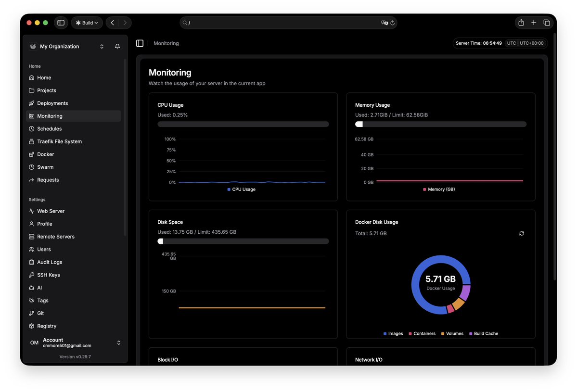Image resolution: width=577 pixels, height=392 pixels.
Task: Toggle the app sidebar panel
Action: pyautogui.click(x=140, y=43)
